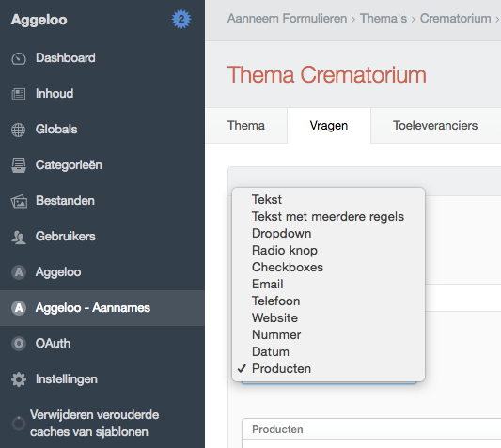Switch to the Toeleveranciers tab

(x=435, y=126)
